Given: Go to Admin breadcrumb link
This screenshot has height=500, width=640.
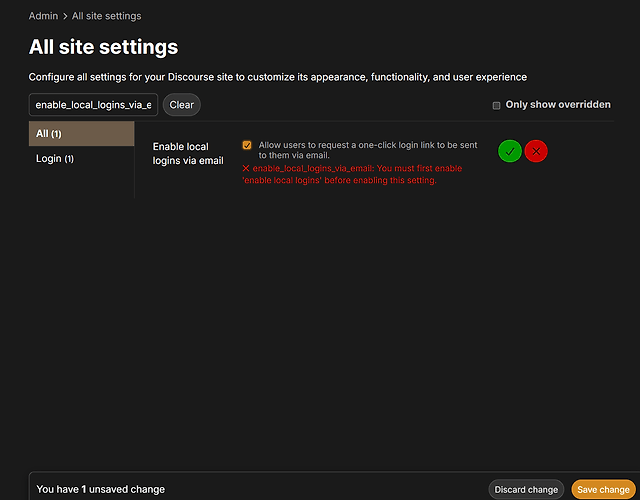Looking at the screenshot, I should tap(43, 16).
